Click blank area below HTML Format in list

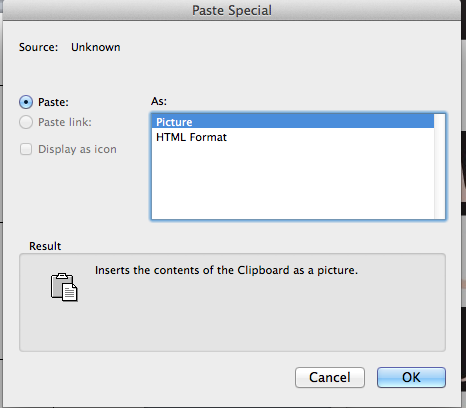293,182
